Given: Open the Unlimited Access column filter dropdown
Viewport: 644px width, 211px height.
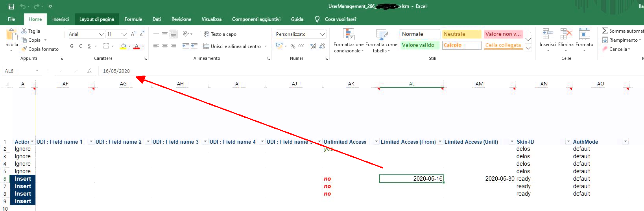Looking at the screenshot, I should [376, 141].
